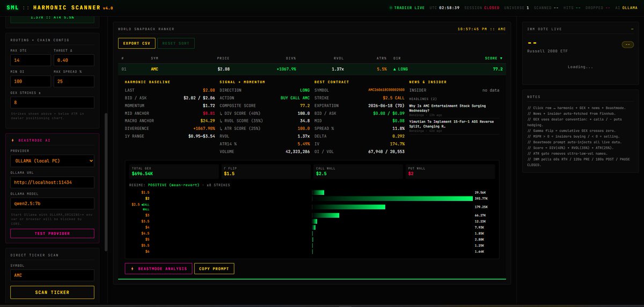
Task: Sort by the ATR% column header
Action: click(382, 58)
